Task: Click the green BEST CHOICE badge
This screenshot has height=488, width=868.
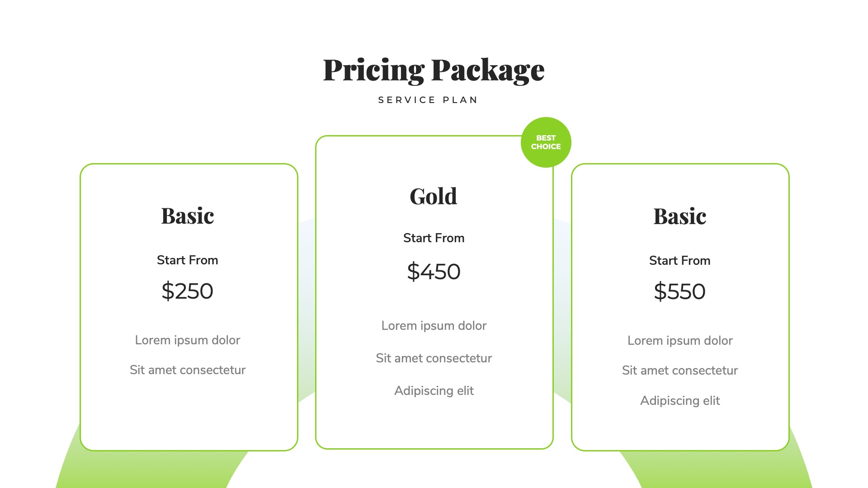Action: (546, 142)
